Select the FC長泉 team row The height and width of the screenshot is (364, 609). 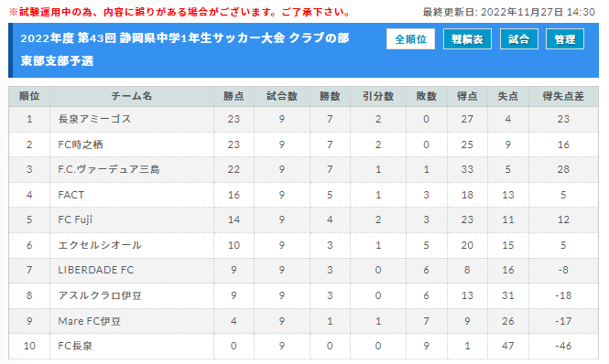point(303,346)
